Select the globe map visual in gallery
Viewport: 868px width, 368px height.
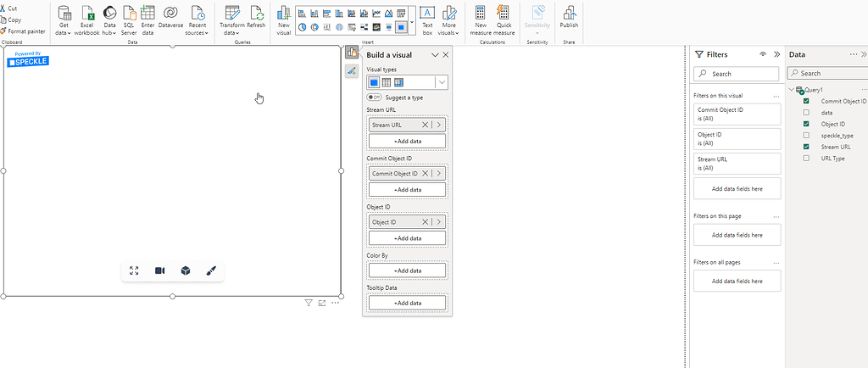[x=339, y=26]
